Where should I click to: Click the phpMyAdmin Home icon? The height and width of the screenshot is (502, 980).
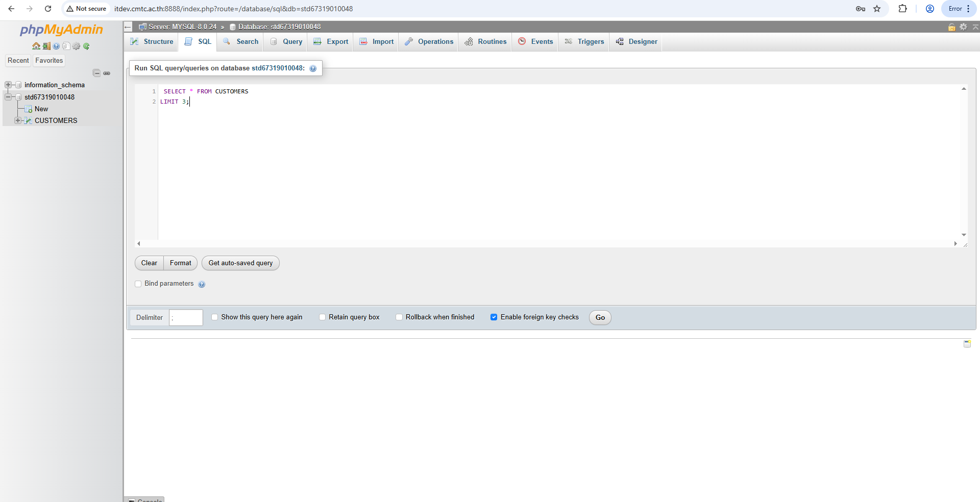(x=36, y=46)
